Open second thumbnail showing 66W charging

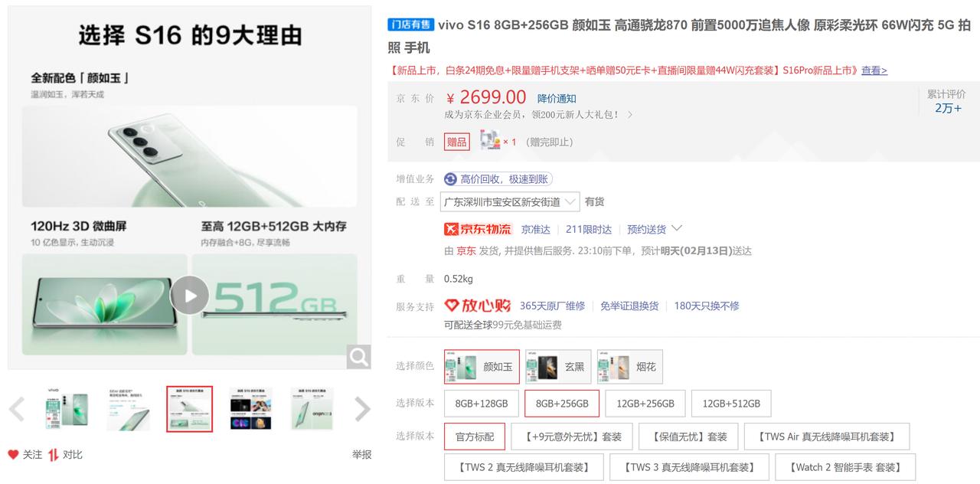tap(128, 409)
